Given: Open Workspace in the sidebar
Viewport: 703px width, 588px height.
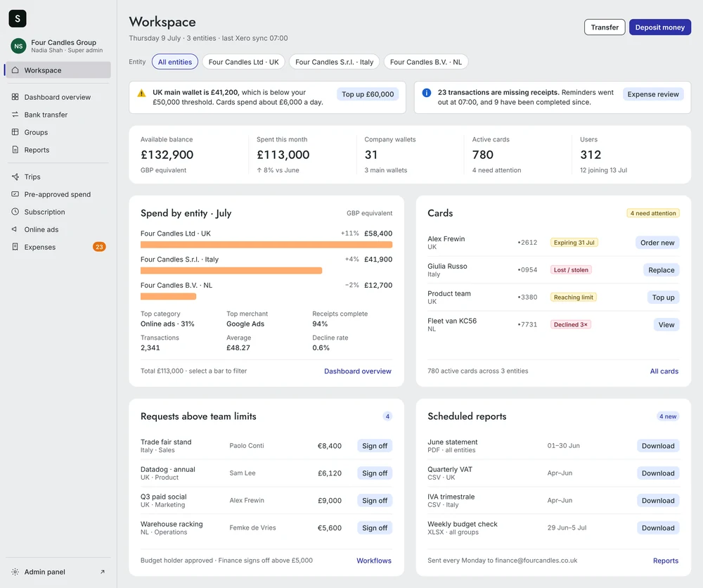Looking at the screenshot, I should point(58,70).
